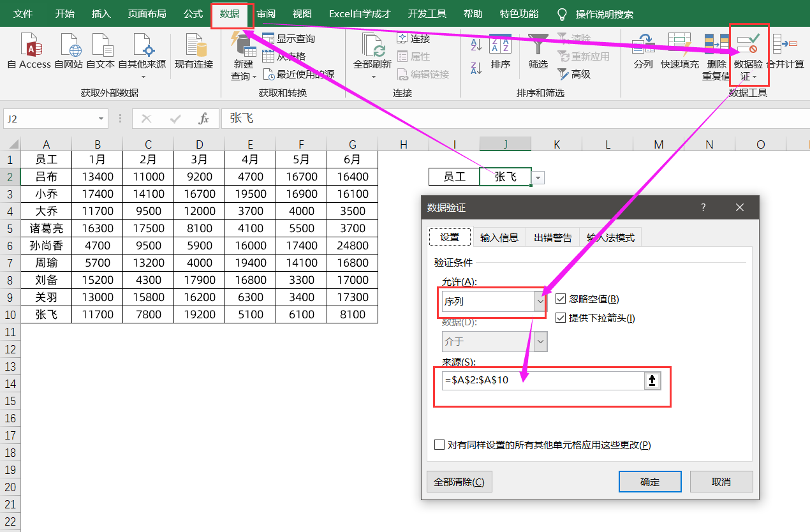Click the 操作说明搜索 lightbulb search box
This screenshot has height=532, width=810.
(x=595, y=14)
